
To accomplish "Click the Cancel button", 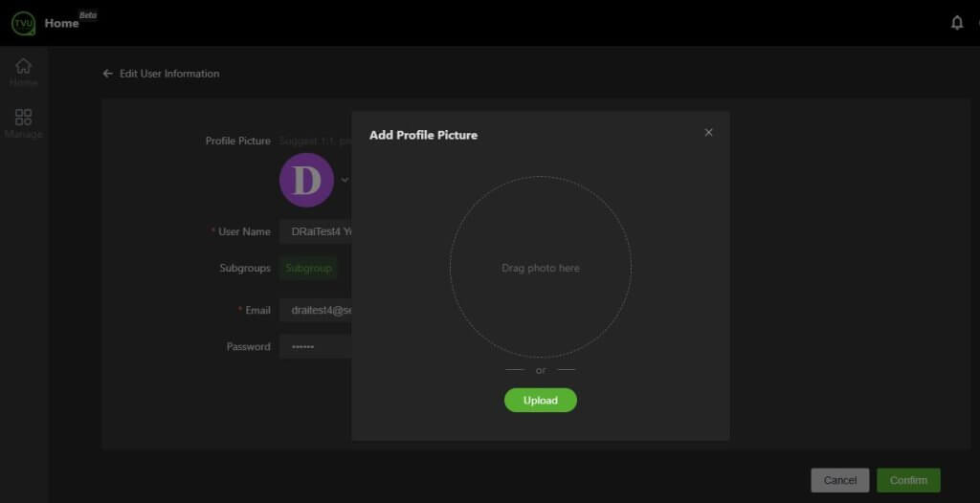I will tap(839, 480).
